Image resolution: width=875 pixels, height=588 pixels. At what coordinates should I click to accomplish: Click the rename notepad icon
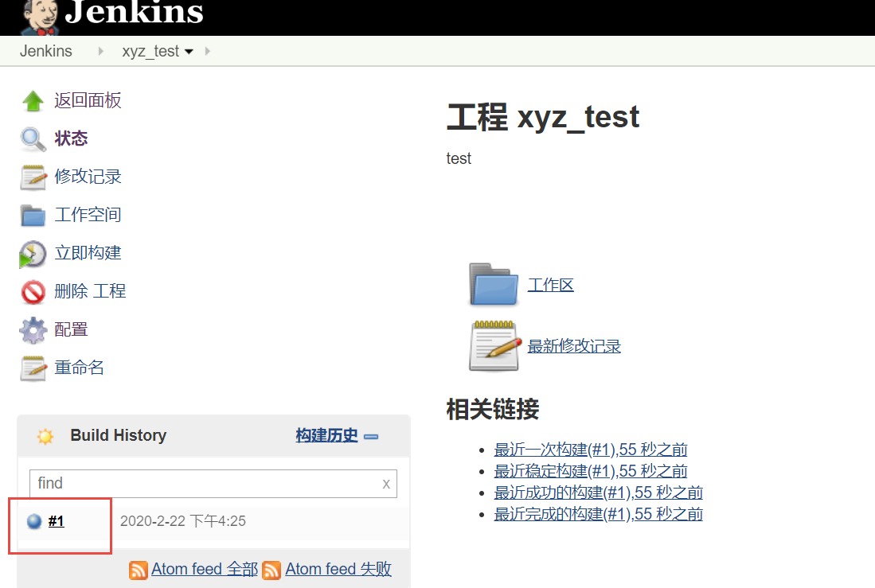[33, 368]
